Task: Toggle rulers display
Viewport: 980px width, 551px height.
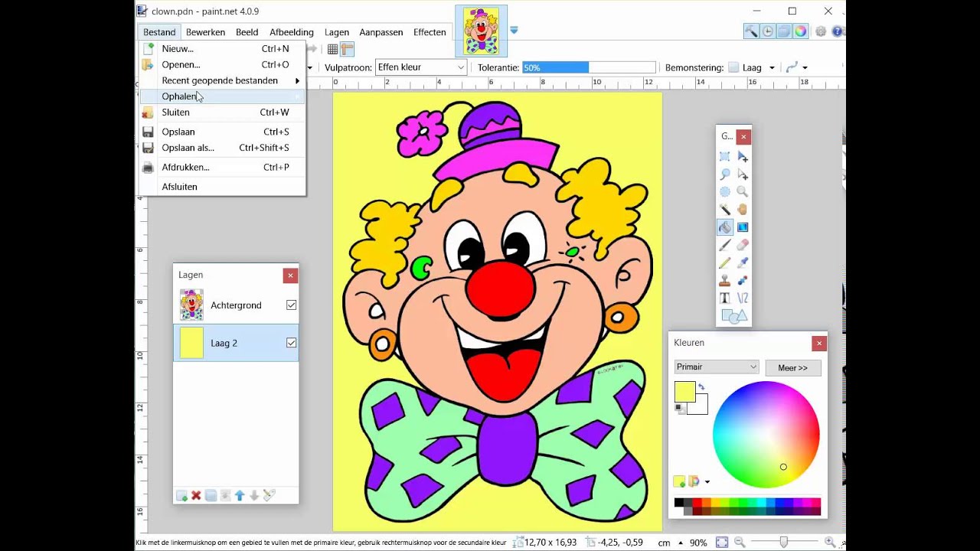Action: click(x=347, y=49)
